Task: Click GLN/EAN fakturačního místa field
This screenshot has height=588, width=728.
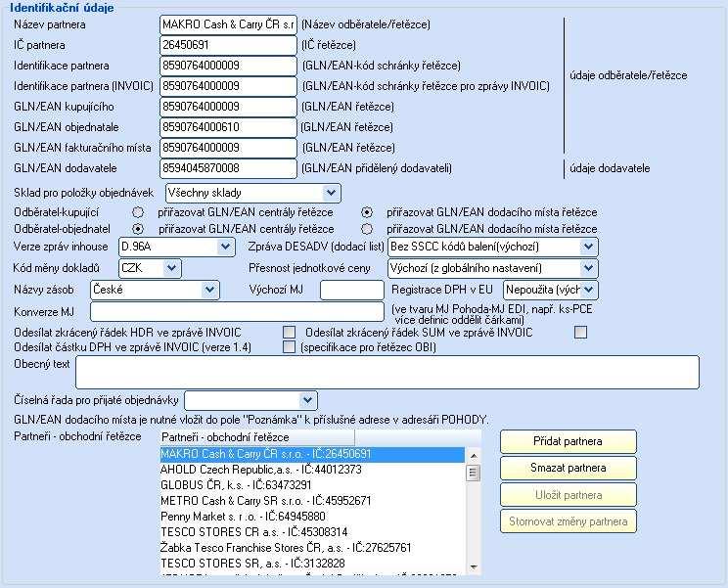Action: click(x=228, y=148)
